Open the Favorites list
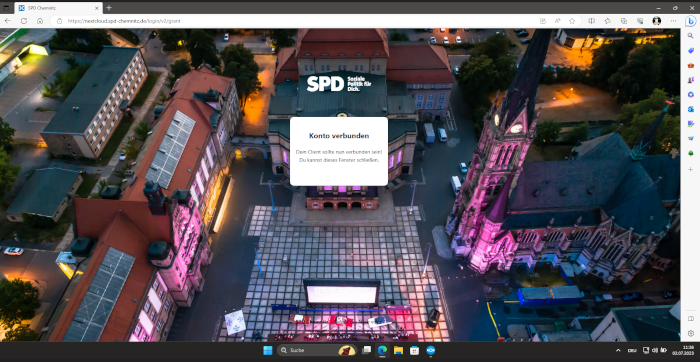This screenshot has height=362, width=700. (608, 21)
